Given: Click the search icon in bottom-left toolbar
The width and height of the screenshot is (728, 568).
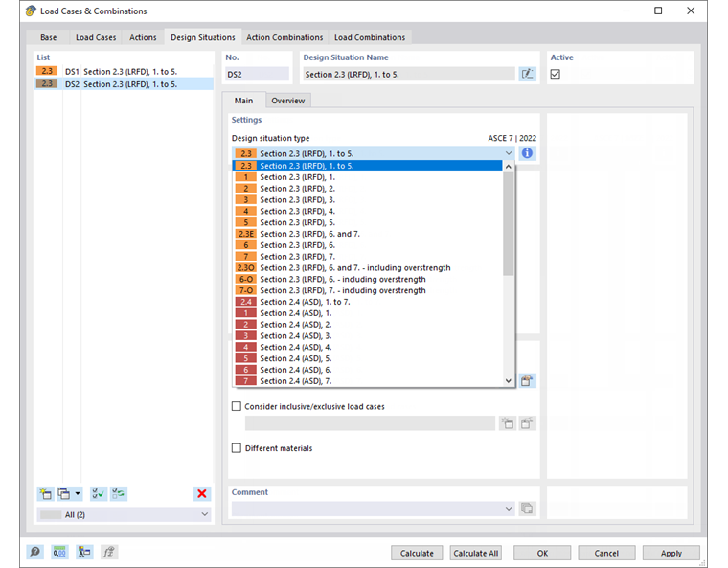Looking at the screenshot, I should (x=34, y=552).
